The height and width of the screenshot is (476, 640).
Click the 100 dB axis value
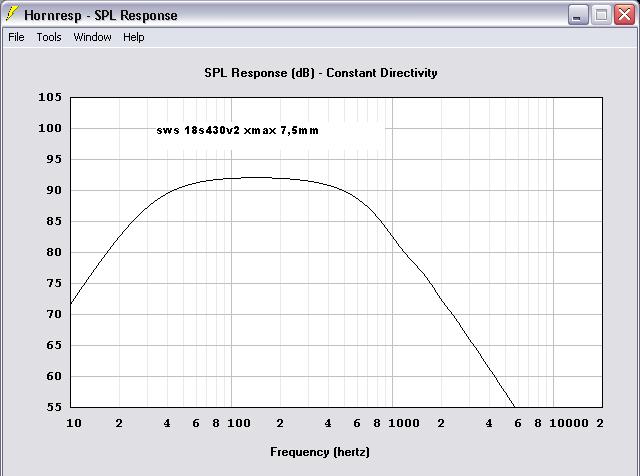(50, 128)
